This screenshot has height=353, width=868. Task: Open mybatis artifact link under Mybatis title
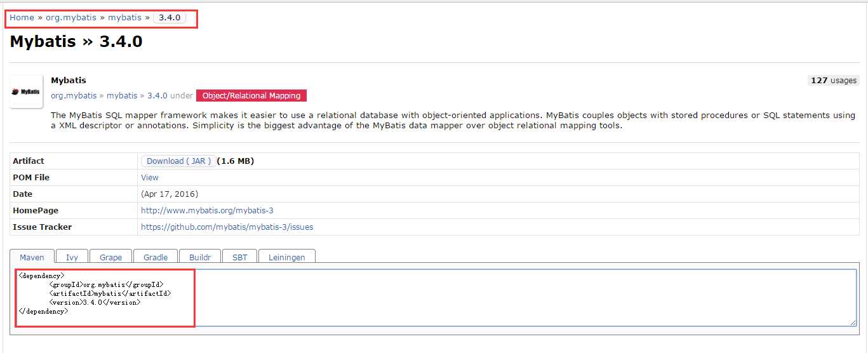122,96
